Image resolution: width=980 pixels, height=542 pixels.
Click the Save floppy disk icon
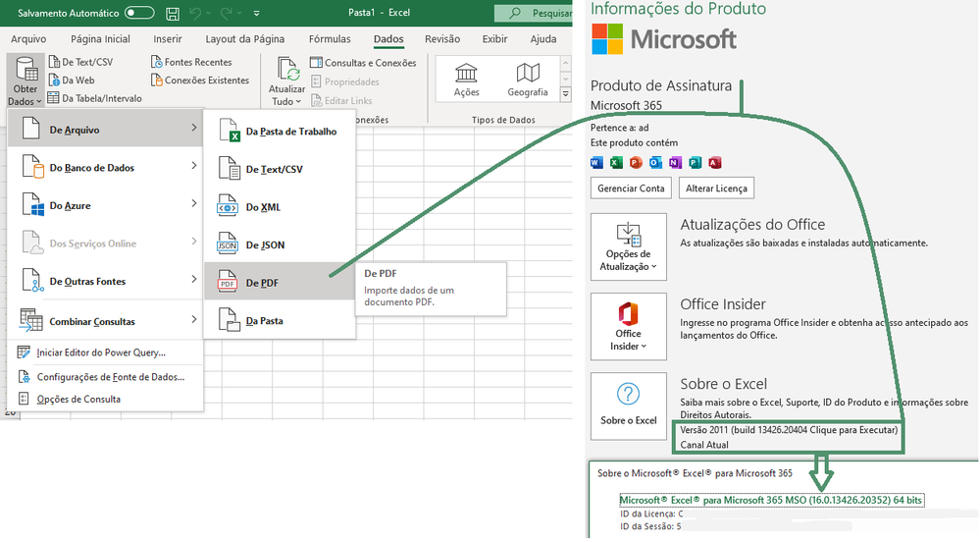(173, 13)
